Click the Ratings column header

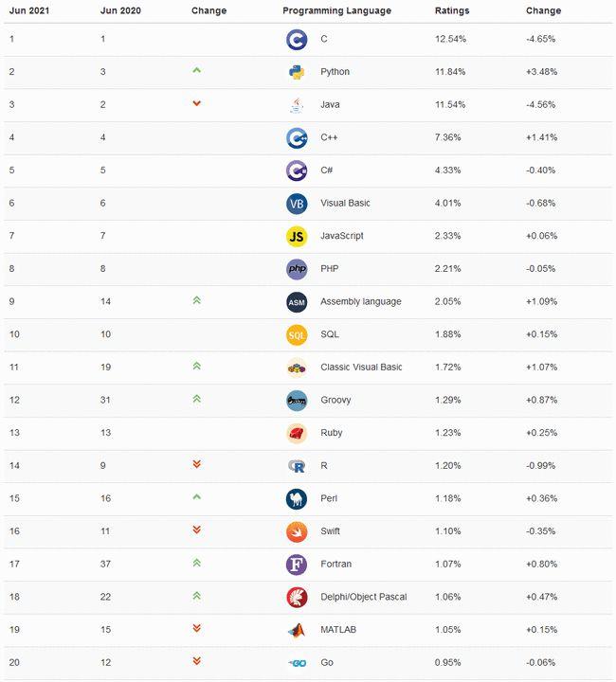[x=451, y=11]
